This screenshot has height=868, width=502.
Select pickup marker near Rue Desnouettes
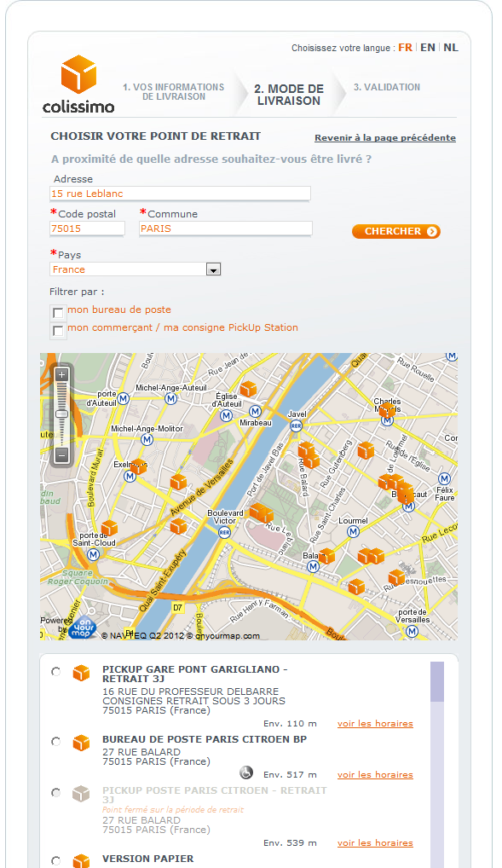(x=396, y=578)
